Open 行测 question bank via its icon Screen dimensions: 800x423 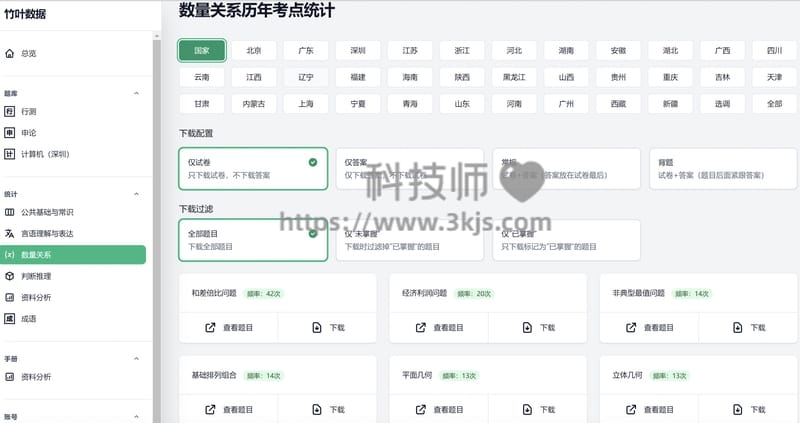[10, 111]
